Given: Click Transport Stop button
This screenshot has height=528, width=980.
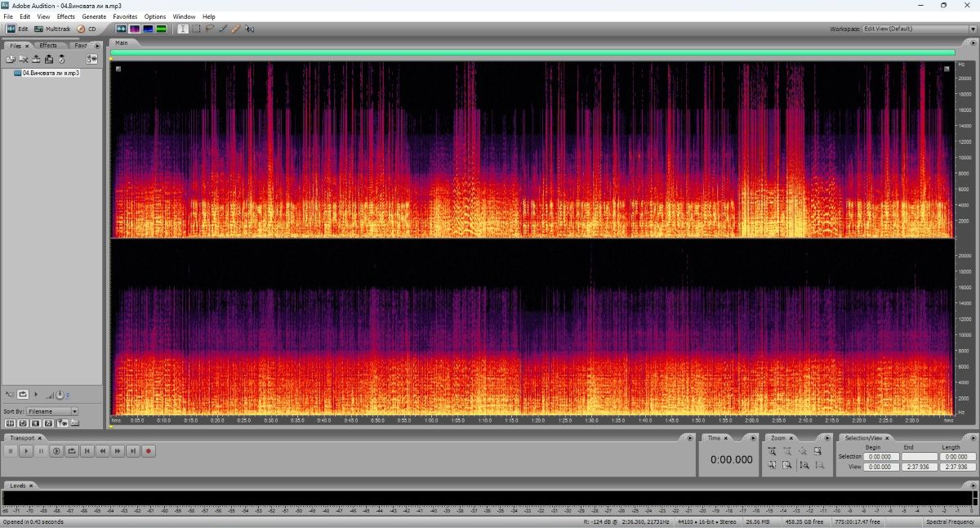Looking at the screenshot, I should click(10, 450).
